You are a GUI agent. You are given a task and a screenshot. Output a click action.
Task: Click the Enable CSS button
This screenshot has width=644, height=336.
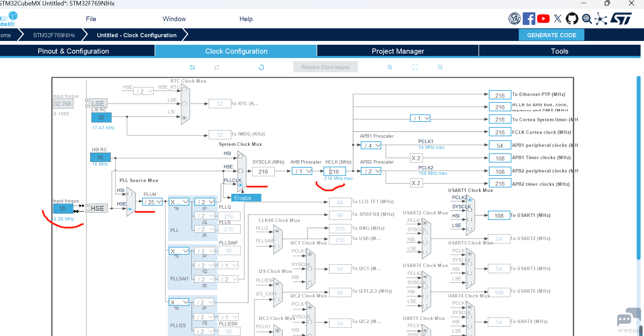(246, 198)
